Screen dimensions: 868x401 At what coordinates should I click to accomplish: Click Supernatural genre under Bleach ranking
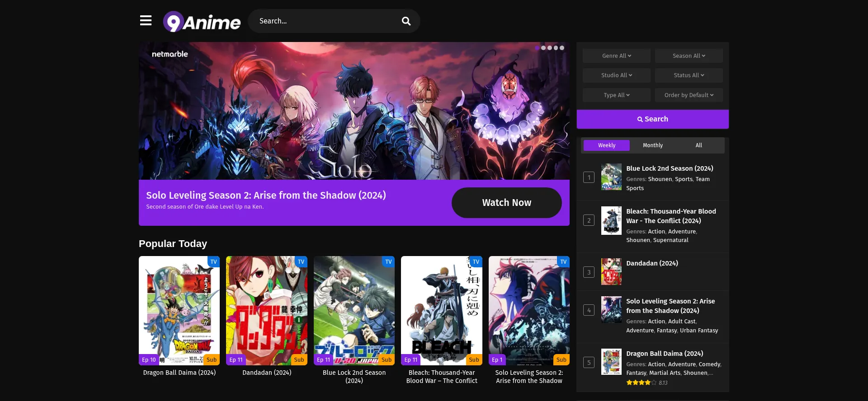[671, 240]
